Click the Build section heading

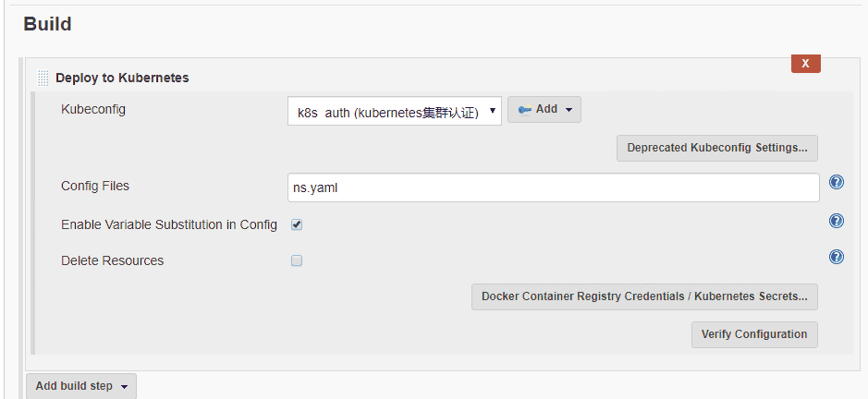47,25
